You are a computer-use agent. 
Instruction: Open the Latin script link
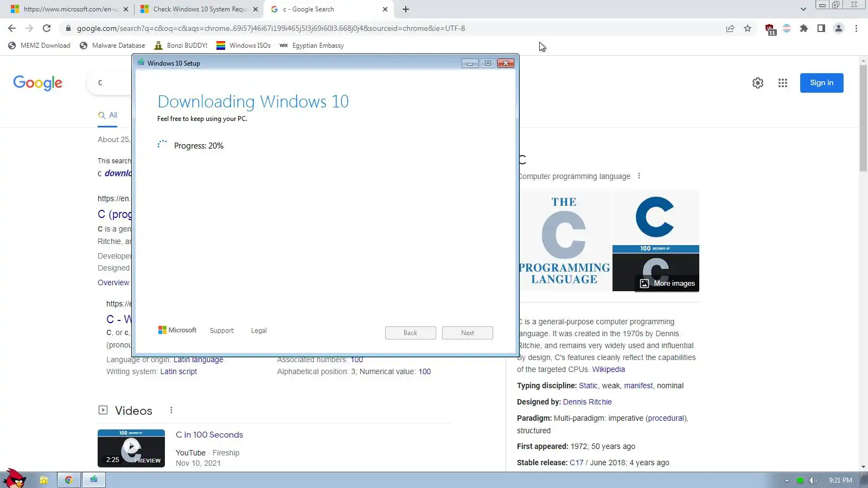pos(178,371)
